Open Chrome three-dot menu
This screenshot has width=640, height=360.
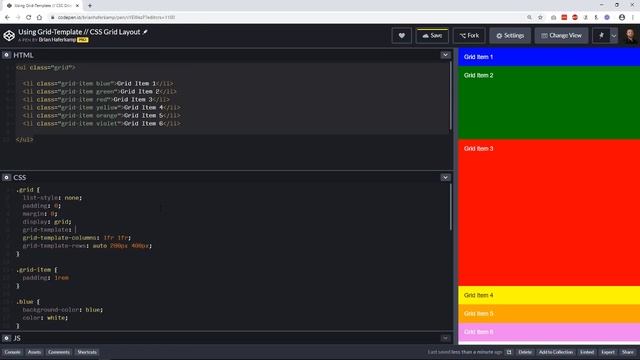click(x=633, y=18)
